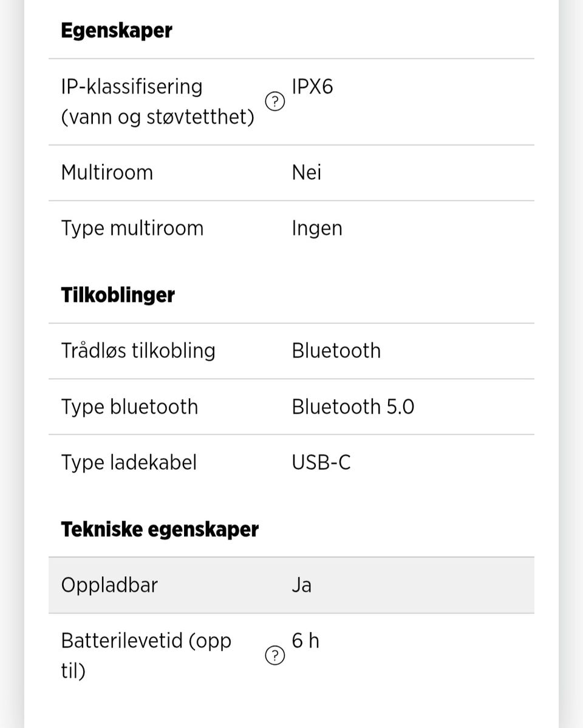This screenshot has width=583, height=728.
Task: Click the 6 h battery value
Action: tap(305, 641)
